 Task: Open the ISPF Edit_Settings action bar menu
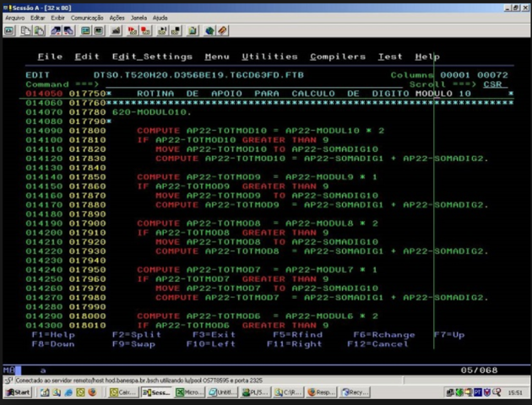click(x=152, y=57)
